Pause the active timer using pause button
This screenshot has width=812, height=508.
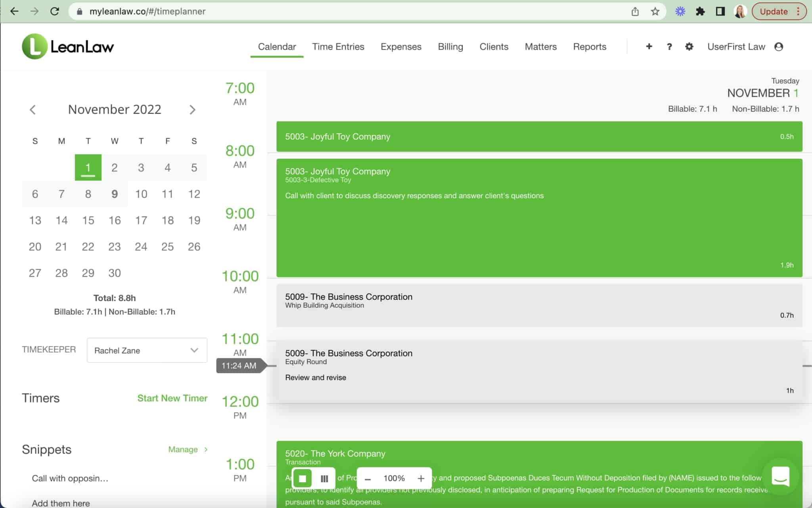pos(325,478)
